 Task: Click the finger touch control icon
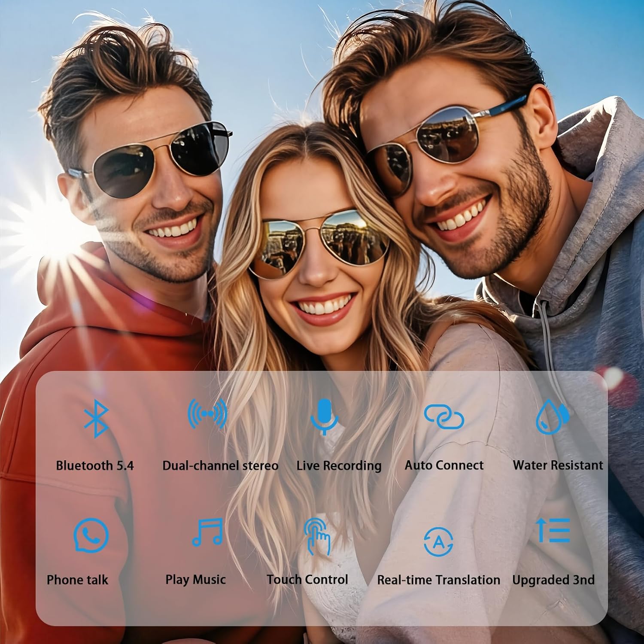(x=317, y=536)
